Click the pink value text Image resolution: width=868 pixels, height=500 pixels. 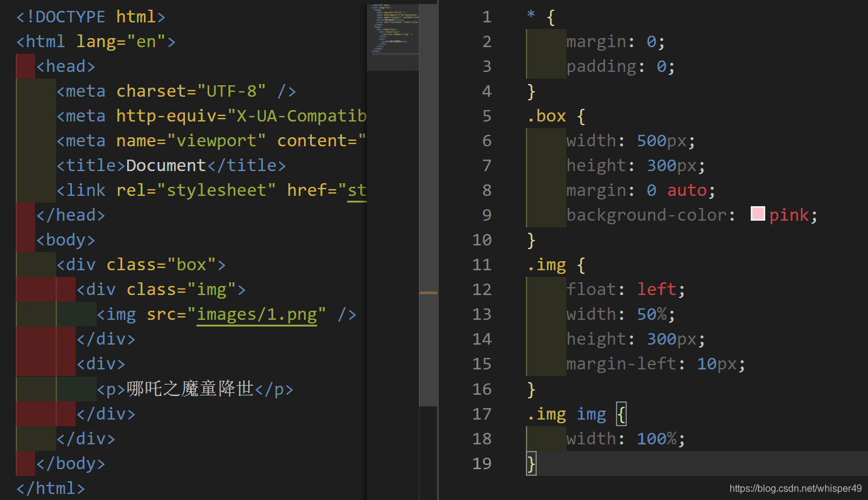789,215
